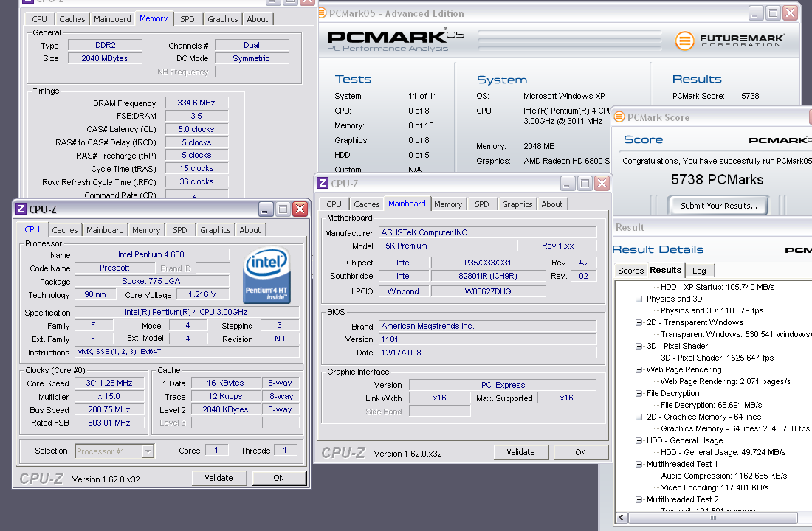Open Graphics tab in Memory CPU-Z window
This screenshot has width=812, height=531.
[223, 19]
